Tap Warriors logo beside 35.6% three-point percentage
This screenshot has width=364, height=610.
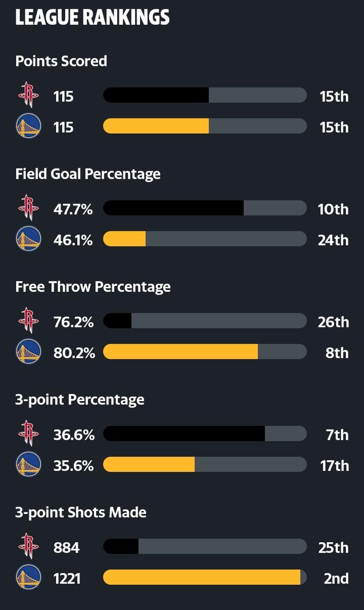point(28,465)
